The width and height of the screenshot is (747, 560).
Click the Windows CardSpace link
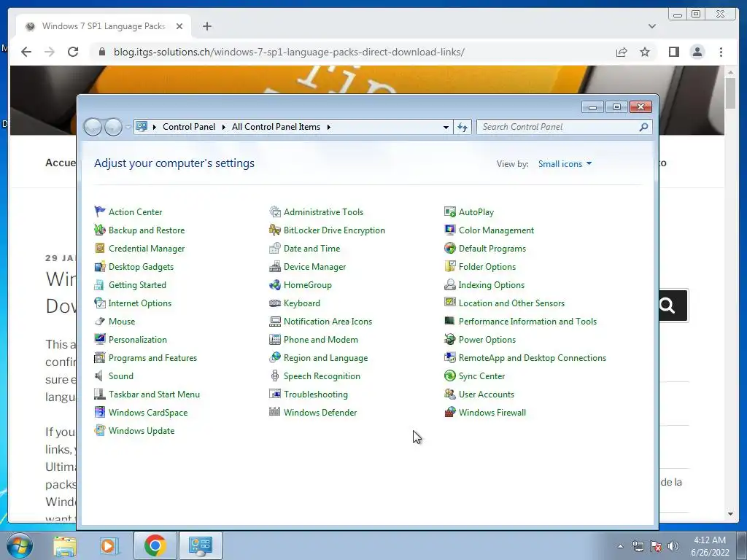coord(147,413)
